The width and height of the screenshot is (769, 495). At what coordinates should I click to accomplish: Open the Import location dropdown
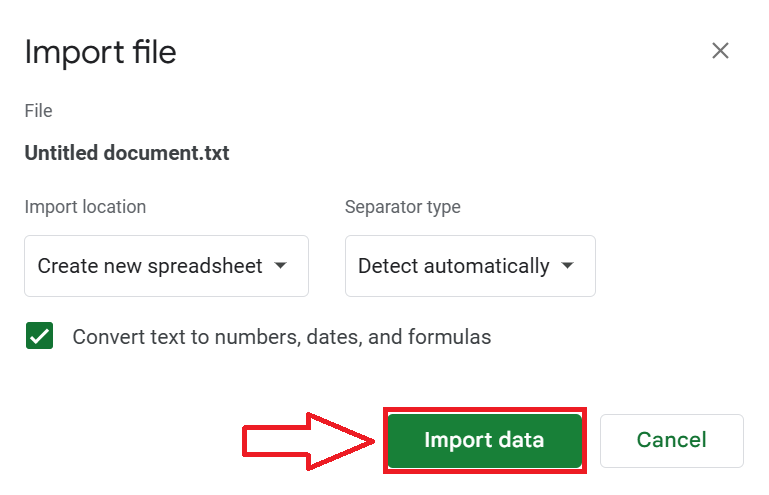pyautogui.click(x=166, y=266)
